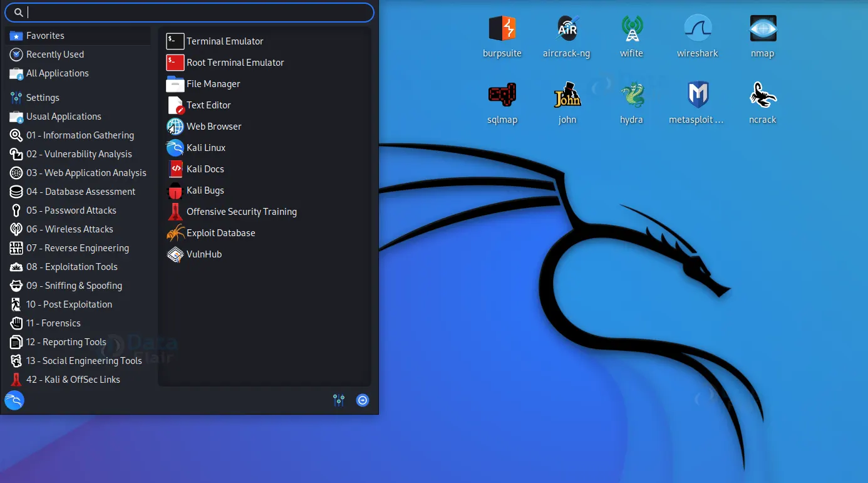The image size is (868, 483).
Task: Open Text Editor label in favorites
Action: pos(209,105)
